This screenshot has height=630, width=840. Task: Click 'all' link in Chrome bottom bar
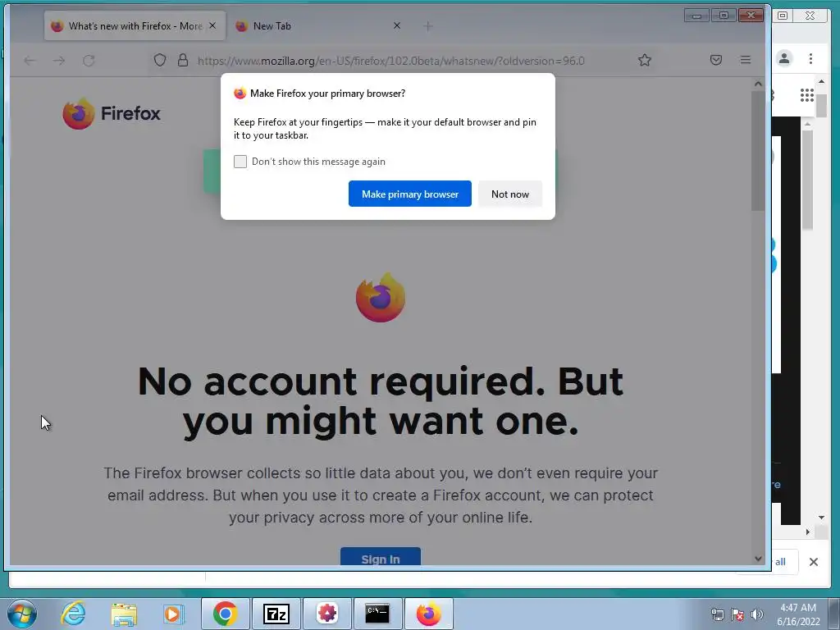[x=780, y=562]
